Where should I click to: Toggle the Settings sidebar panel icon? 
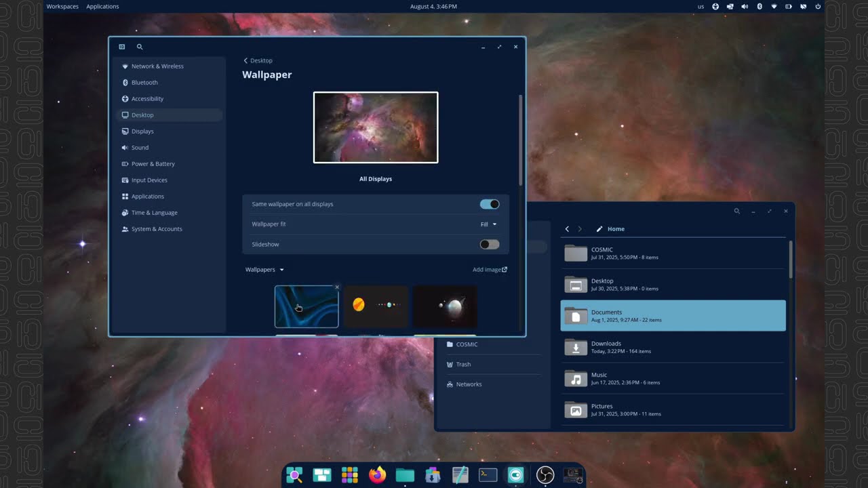click(122, 47)
